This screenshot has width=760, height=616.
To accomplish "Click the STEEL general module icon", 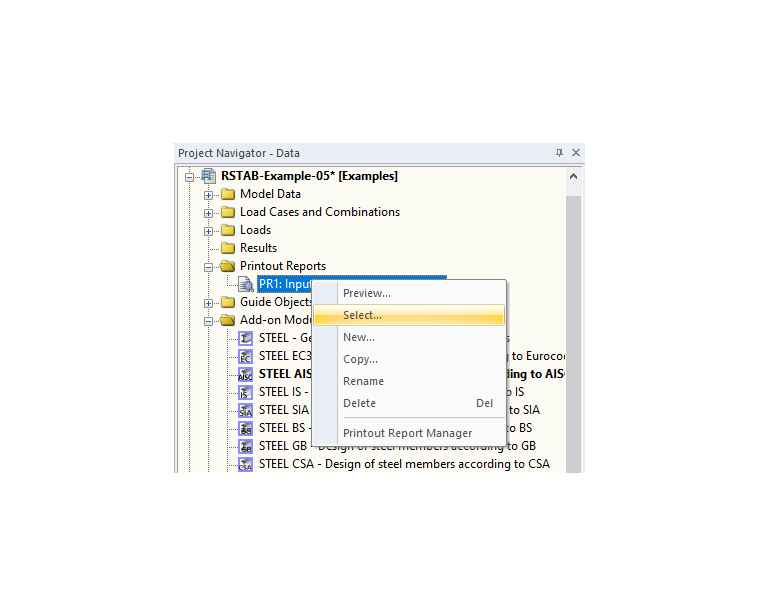I will (246, 338).
